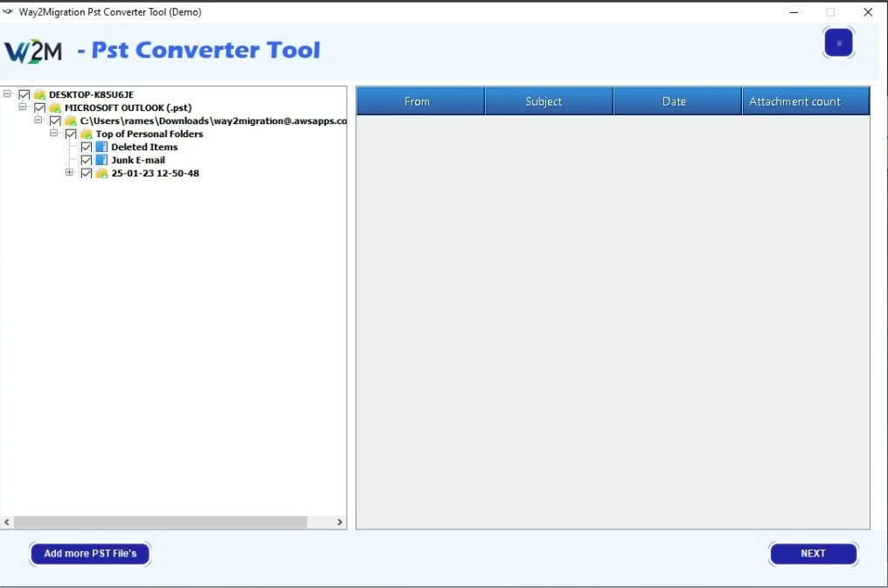Click the Top of Personal Folders icon

pyautogui.click(x=86, y=134)
